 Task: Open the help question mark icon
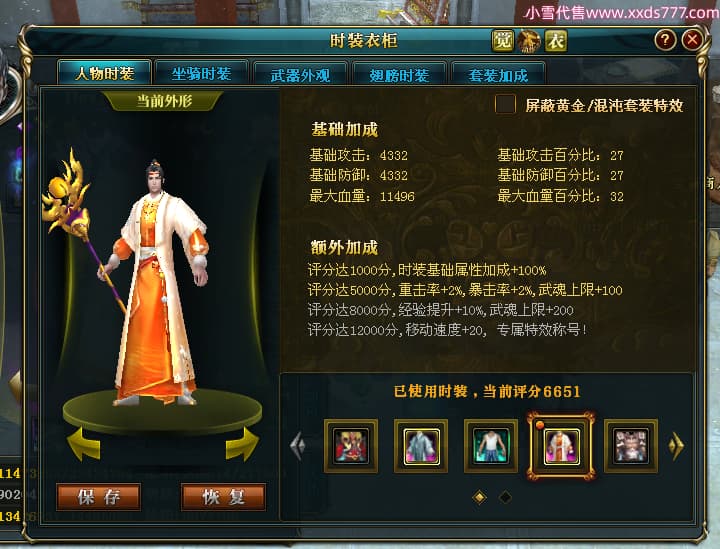point(665,40)
